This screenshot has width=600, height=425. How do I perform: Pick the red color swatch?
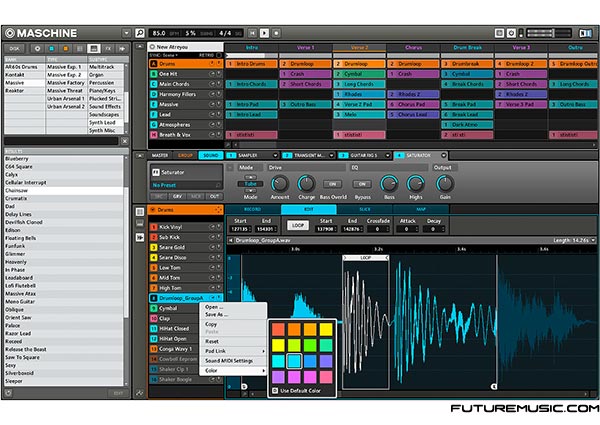[x=278, y=329]
